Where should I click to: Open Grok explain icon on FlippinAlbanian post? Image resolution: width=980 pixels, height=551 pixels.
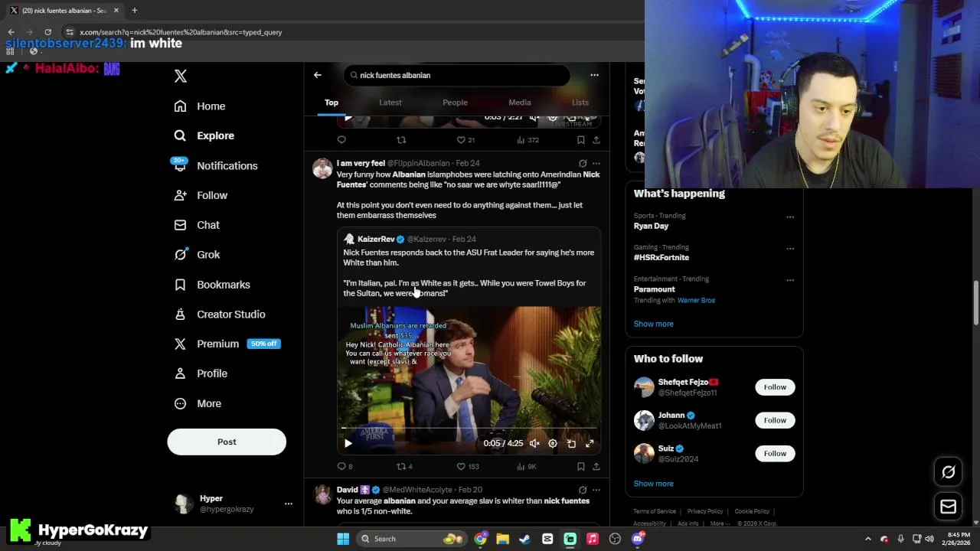click(x=583, y=163)
